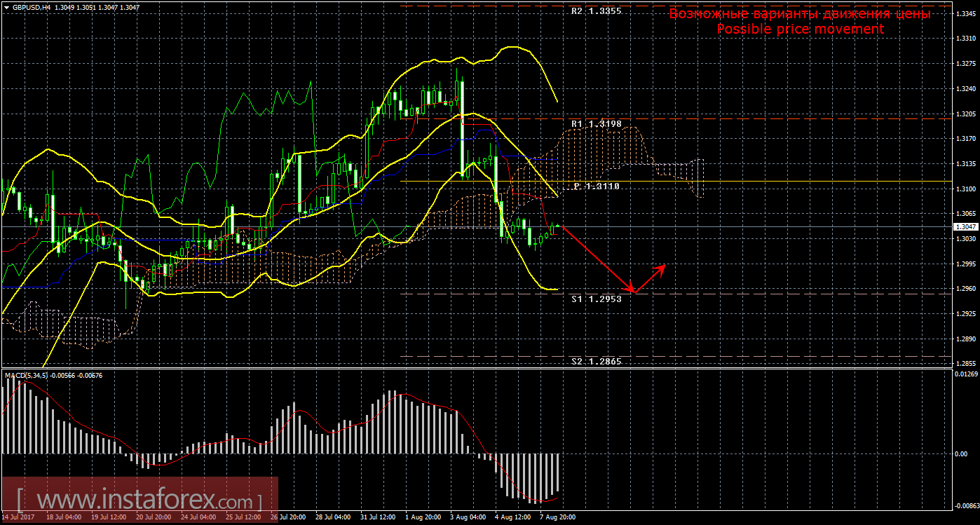Click the 'Possible price movement' text
The image size is (980, 525).
point(800,29)
